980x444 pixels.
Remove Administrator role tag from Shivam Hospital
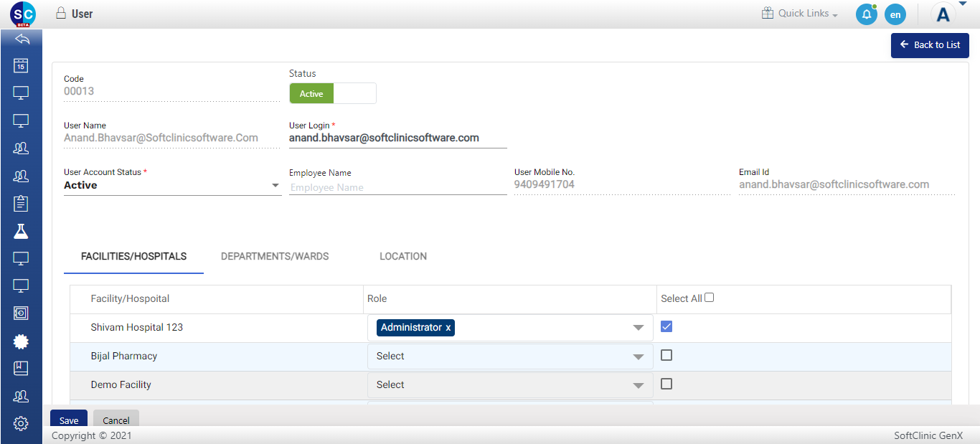(x=447, y=327)
